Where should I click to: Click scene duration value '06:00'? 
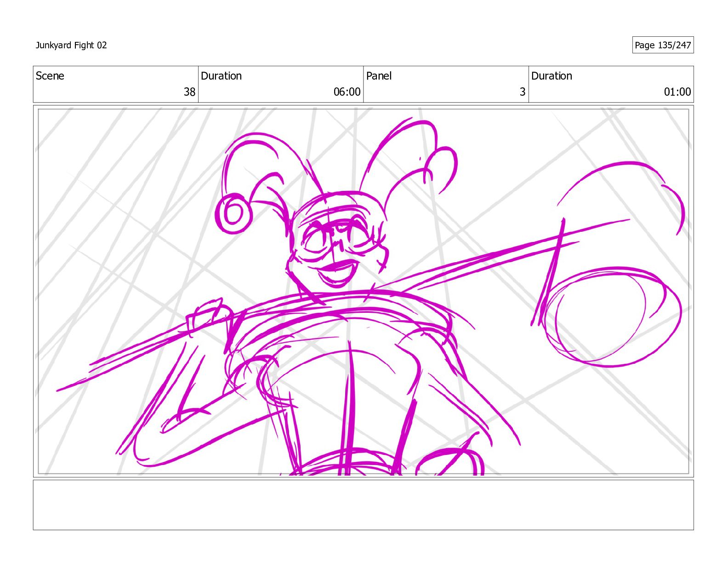tap(347, 92)
